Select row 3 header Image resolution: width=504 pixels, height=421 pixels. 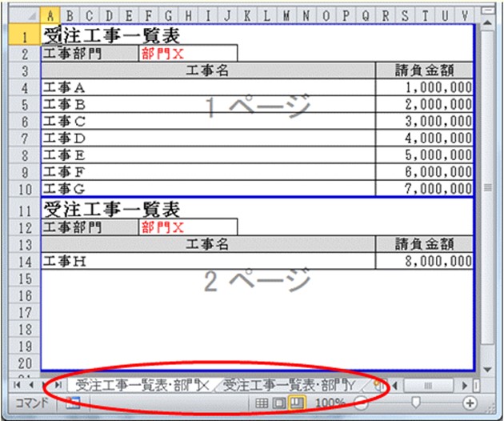24,70
